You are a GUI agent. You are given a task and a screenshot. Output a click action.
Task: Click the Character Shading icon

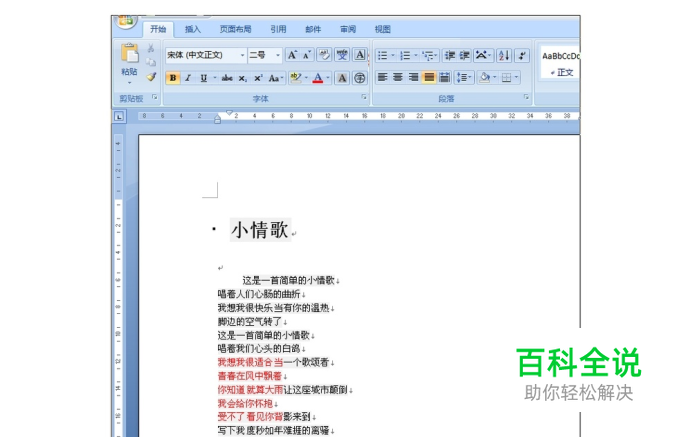(x=342, y=78)
